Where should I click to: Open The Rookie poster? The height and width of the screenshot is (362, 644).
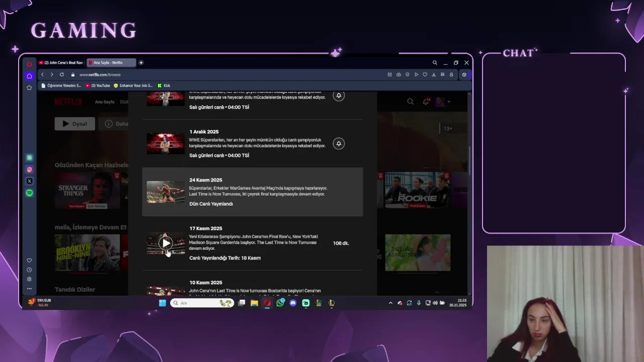418,190
